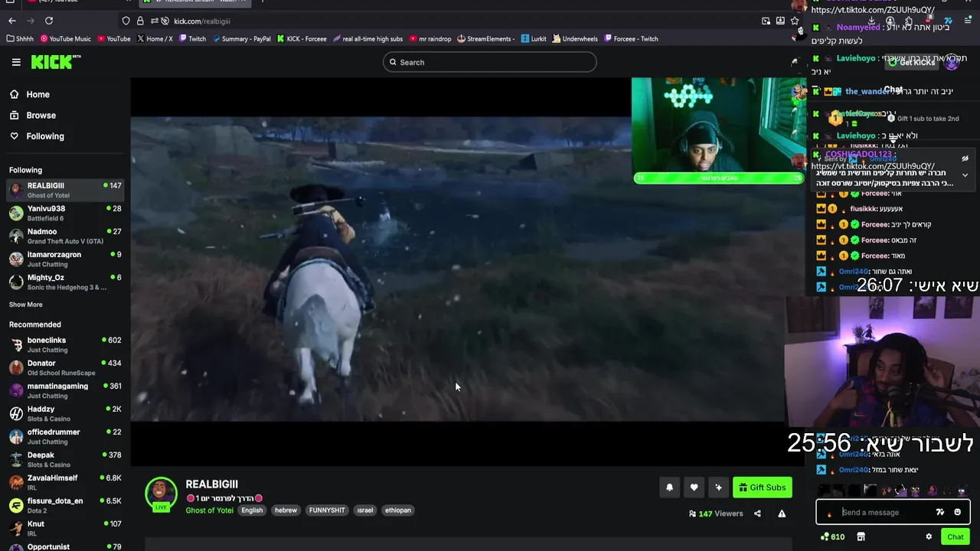This screenshot has width=980, height=551.
Task: Click the 7TV emote icon in chat input
Action: point(940,512)
